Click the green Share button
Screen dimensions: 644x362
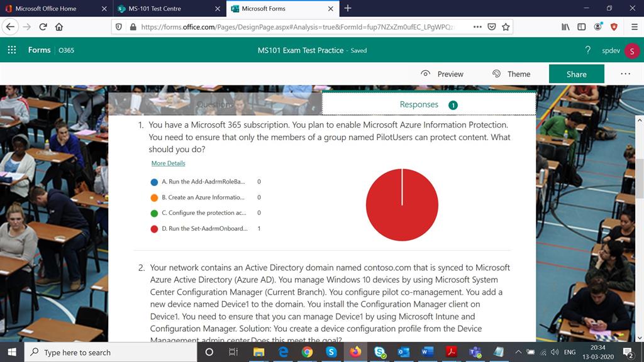click(577, 74)
